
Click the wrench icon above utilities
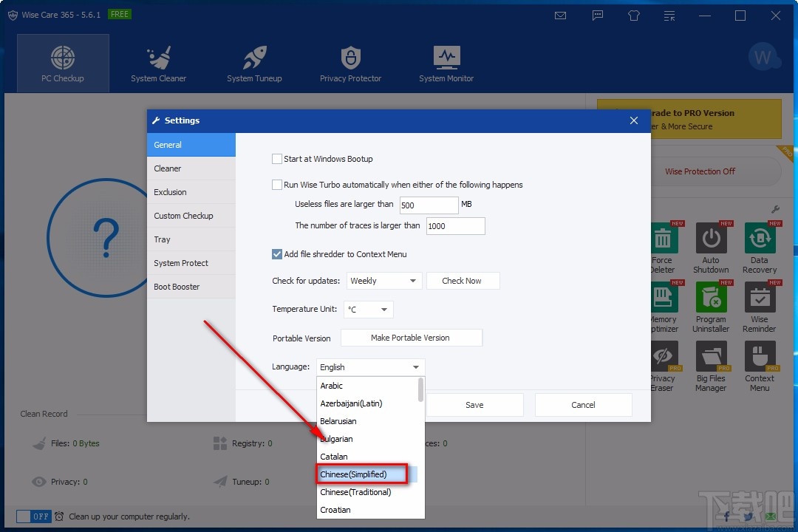point(775,209)
